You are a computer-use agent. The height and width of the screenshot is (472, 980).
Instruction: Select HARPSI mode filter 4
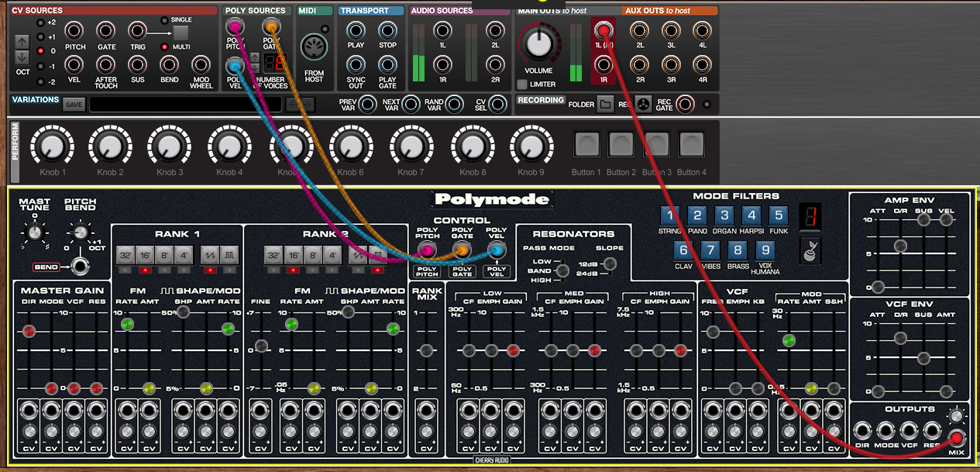tap(751, 215)
